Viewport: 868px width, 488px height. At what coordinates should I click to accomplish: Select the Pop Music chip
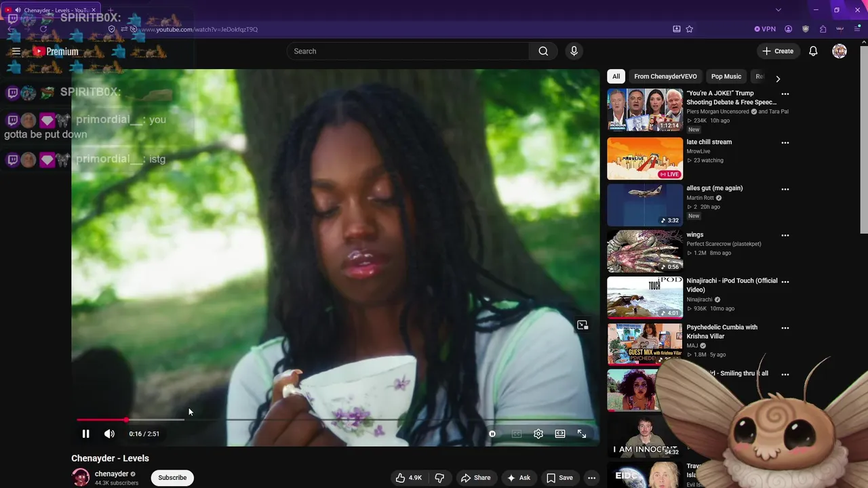[726, 77]
